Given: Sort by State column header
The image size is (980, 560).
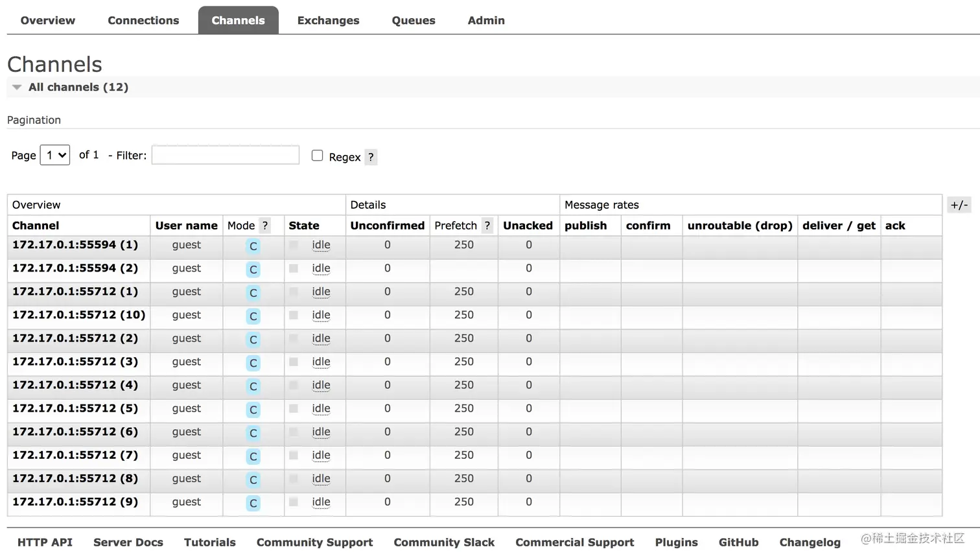Looking at the screenshot, I should tap(304, 226).
